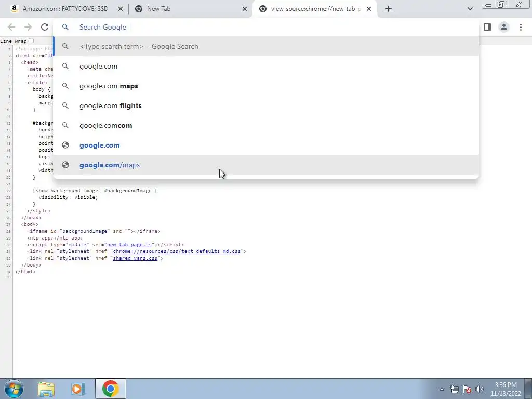Viewport: 532px width, 399px height.
Task: Click the '<ntp-app></ntp-app>' source line
Action: pos(55,238)
